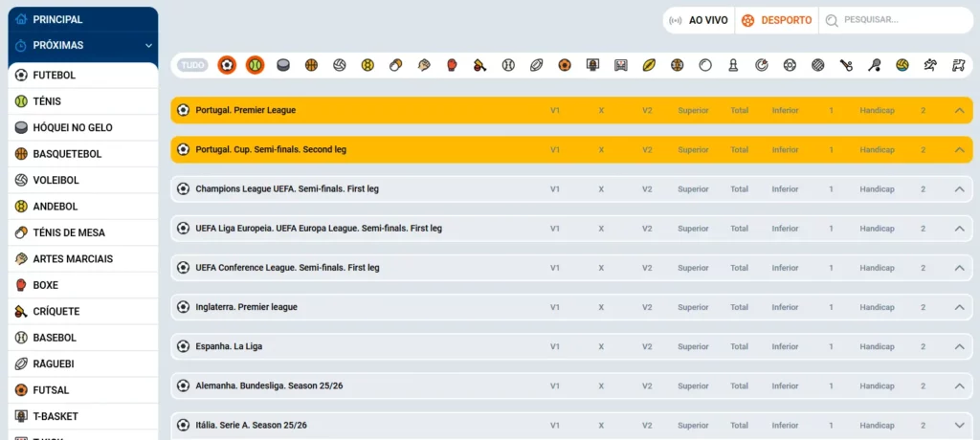Image resolution: width=980 pixels, height=440 pixels.
Task: Collapse the UEFA Europa League section
Action: pos(960,229)
